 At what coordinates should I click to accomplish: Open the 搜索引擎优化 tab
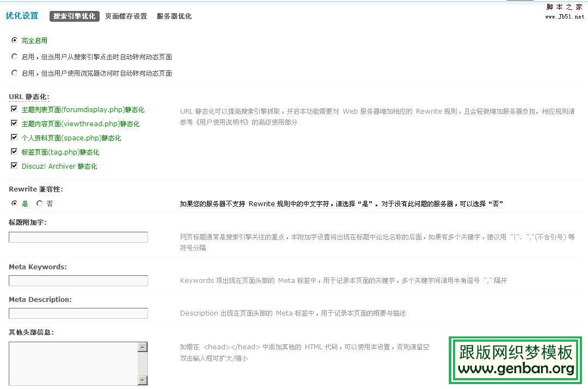tap(74, 16)
